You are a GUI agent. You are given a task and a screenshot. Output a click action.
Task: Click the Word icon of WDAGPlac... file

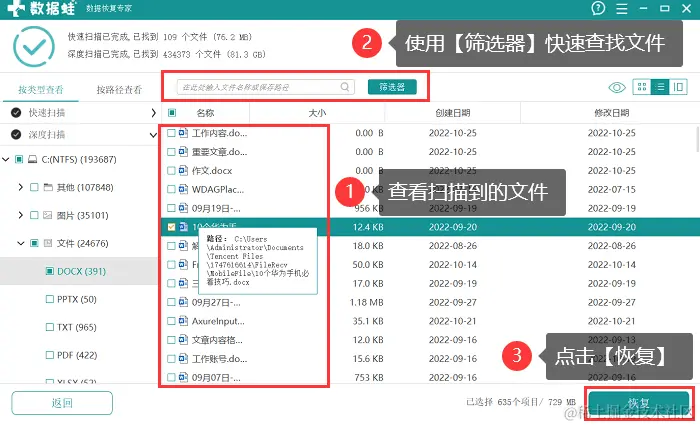[183, 189]
